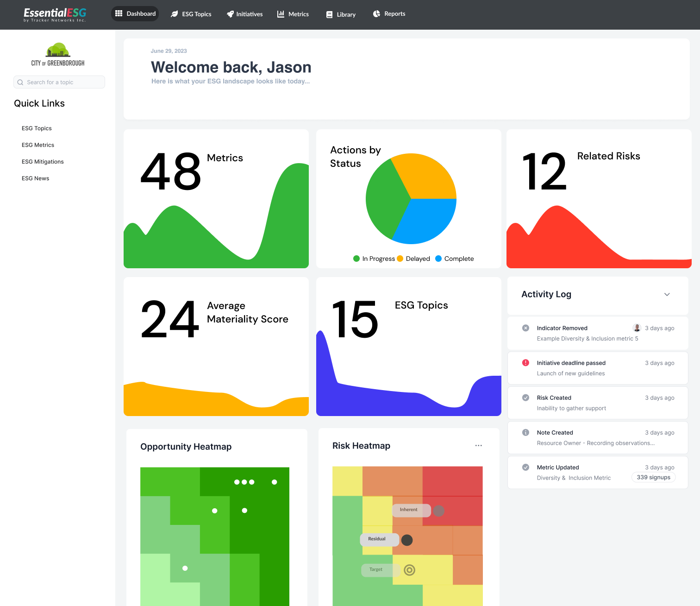Click the bar chart icon for Metrics
This screenshot has height=606, width=700.
click(x=281, y=14)
